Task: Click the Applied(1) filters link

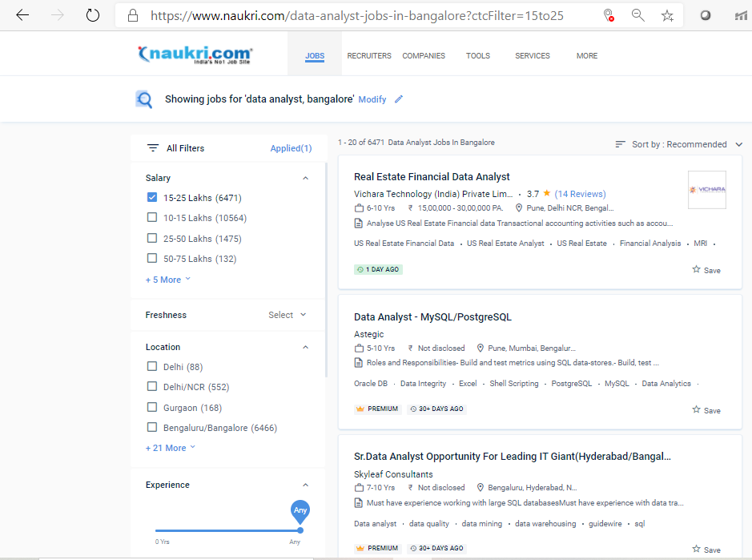Action: point(292,148)
